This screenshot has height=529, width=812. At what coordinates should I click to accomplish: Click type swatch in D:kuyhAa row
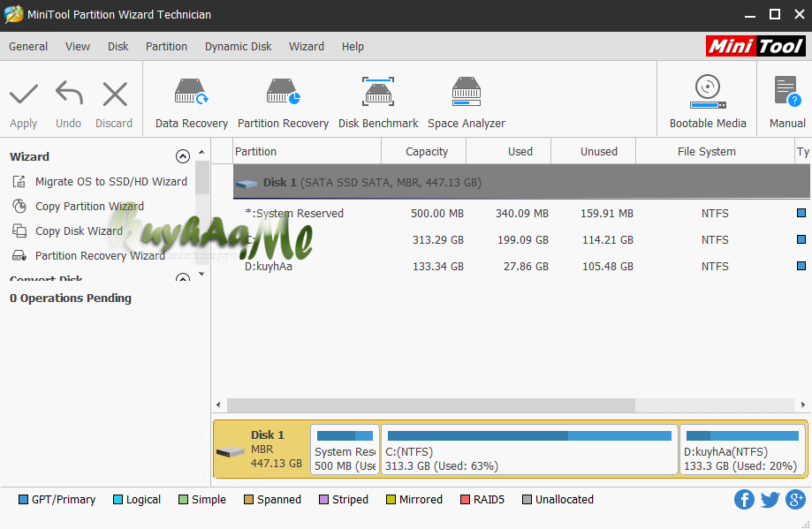[x=801, y=266]
